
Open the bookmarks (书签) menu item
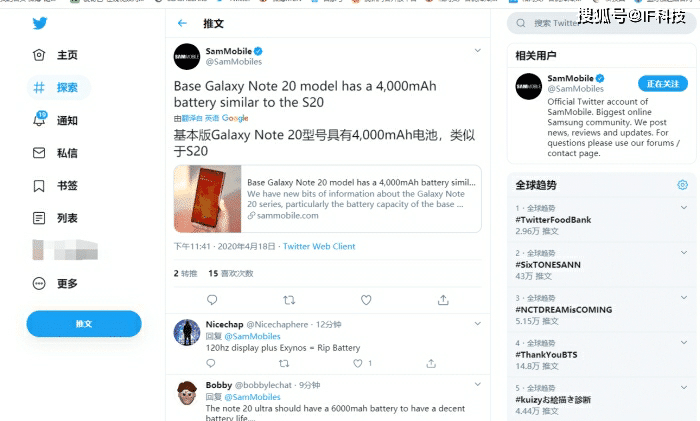(x=55, y=186)
